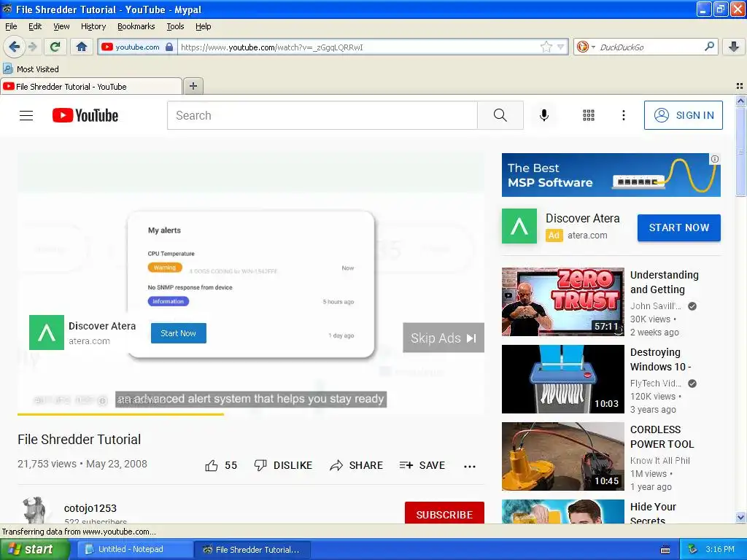Click The Best MSP Software banner ad
Viewport: 747px width, 560px height.
click(x=611, y=175)
